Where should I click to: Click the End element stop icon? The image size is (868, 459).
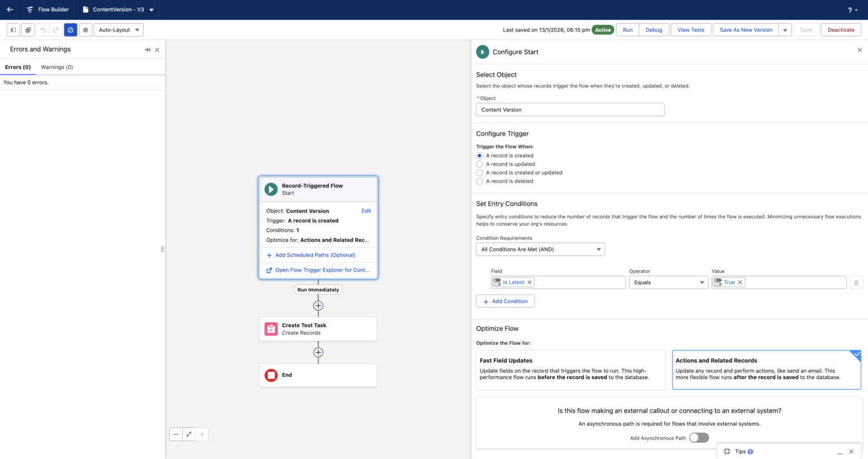tap(271, 375)
